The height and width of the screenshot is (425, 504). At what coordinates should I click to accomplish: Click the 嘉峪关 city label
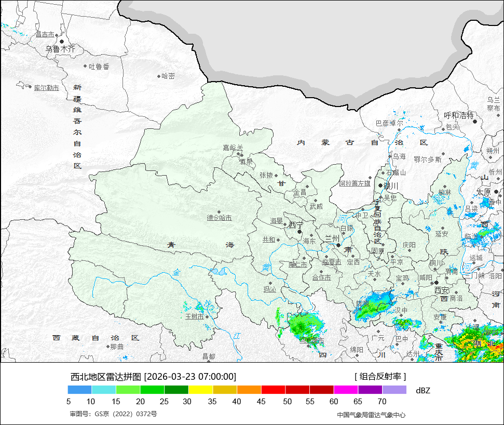pyautogui.click(x=233, y=148)
